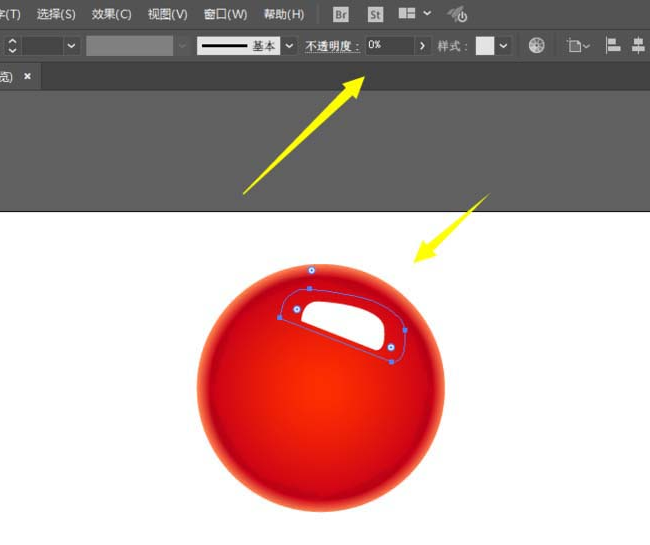Click the stroke weight value field
650x545 pixels.
click(x=43, y=46)
